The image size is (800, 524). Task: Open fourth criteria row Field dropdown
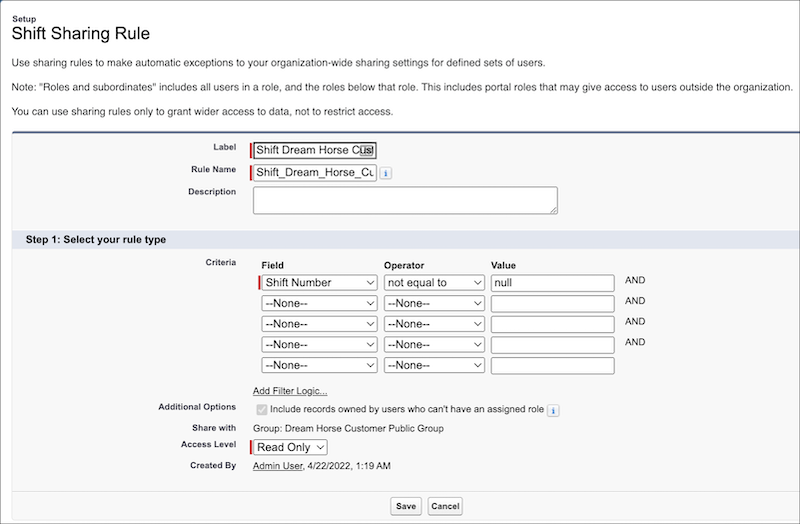pyautogui.click(x=319, y=345)
